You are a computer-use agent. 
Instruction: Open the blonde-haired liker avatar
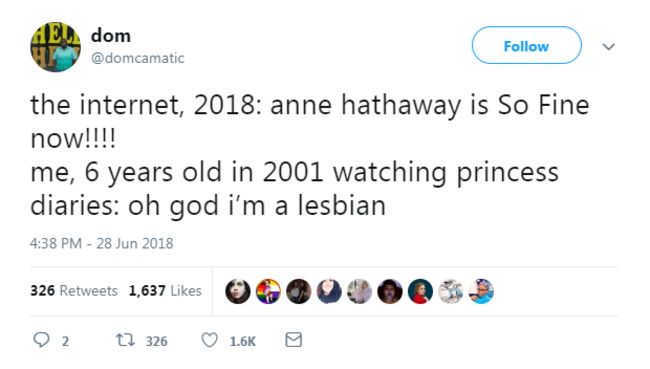coord(359,291)
